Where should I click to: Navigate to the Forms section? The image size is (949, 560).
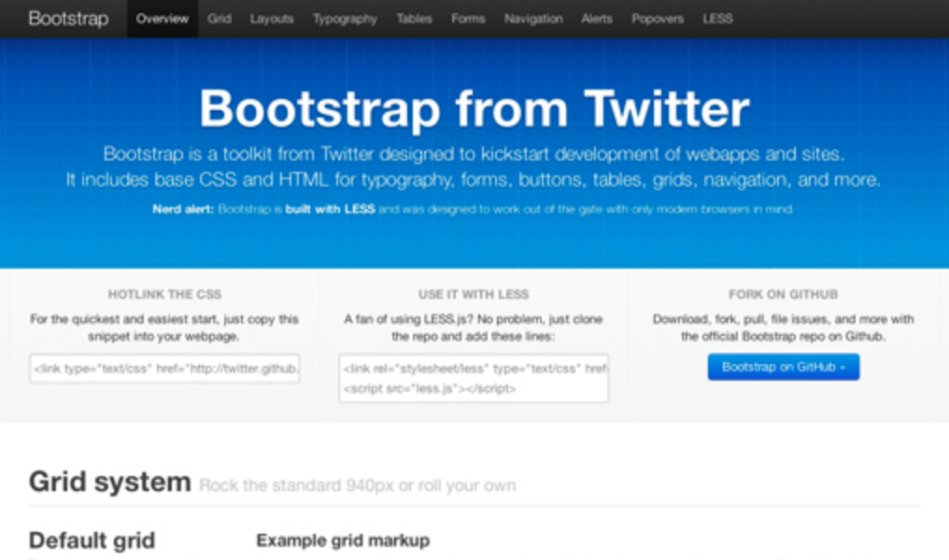click(x=468, y=19)
